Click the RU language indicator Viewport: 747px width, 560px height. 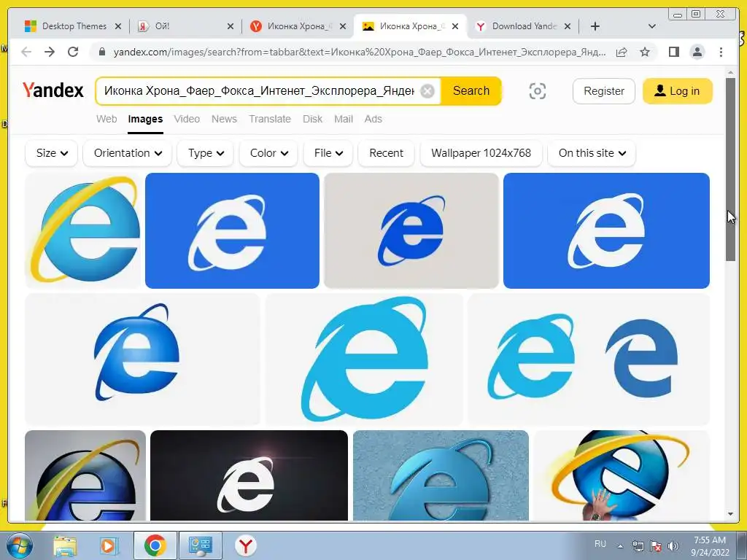pyautogui.click(x=600, y=544)
